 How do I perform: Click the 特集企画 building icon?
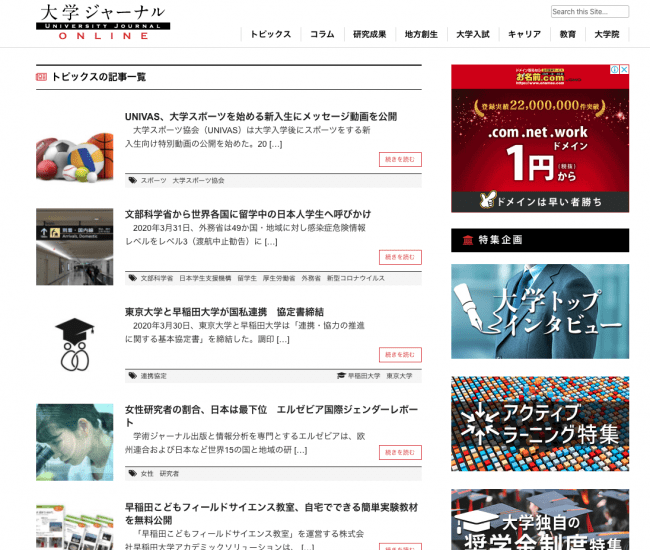coord(468,240)
